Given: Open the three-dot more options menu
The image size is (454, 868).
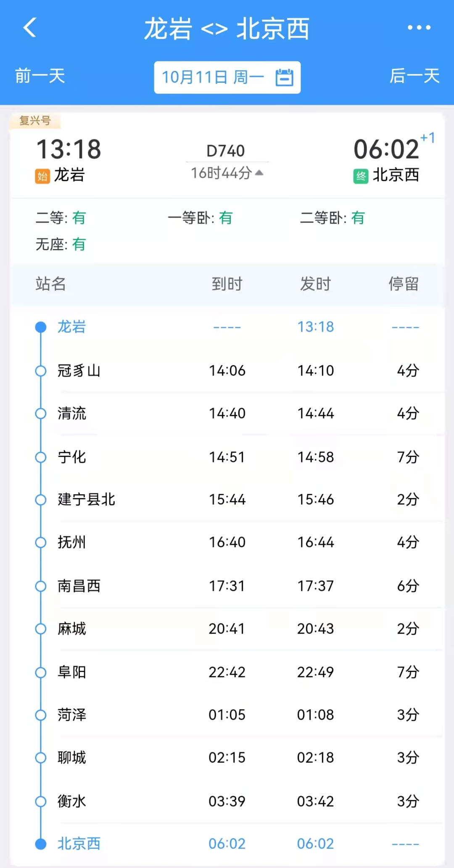Looking at the screenshot, I should click(419, 28).
